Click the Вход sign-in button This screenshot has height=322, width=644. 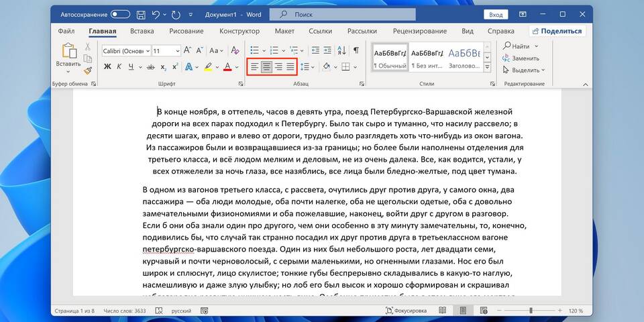(496, 15)
